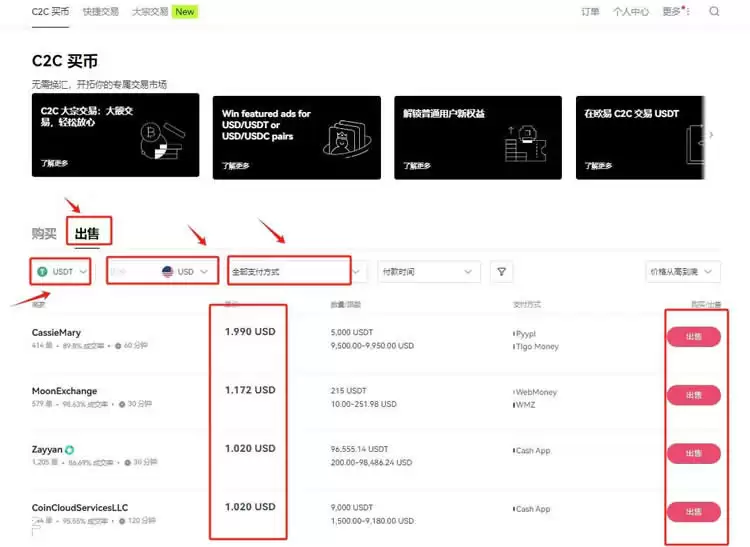
Task: Click 出售 button for CassieMary
Action: pos(693,337)
